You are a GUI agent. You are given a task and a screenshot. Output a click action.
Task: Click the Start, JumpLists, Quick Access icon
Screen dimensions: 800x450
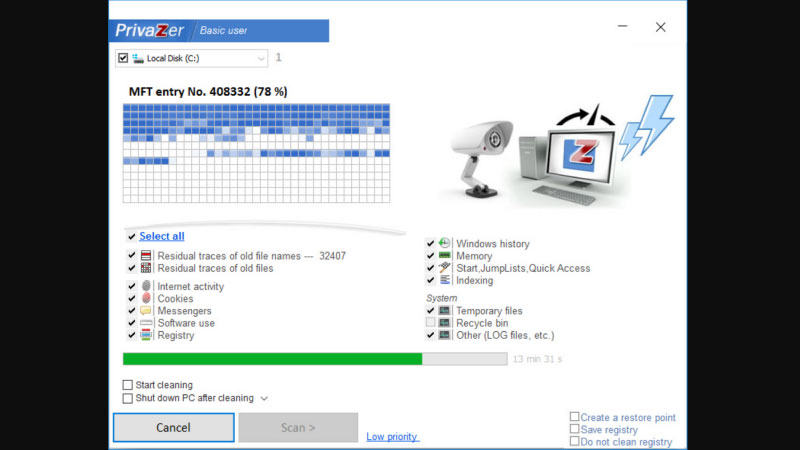[x=445, y=268]
